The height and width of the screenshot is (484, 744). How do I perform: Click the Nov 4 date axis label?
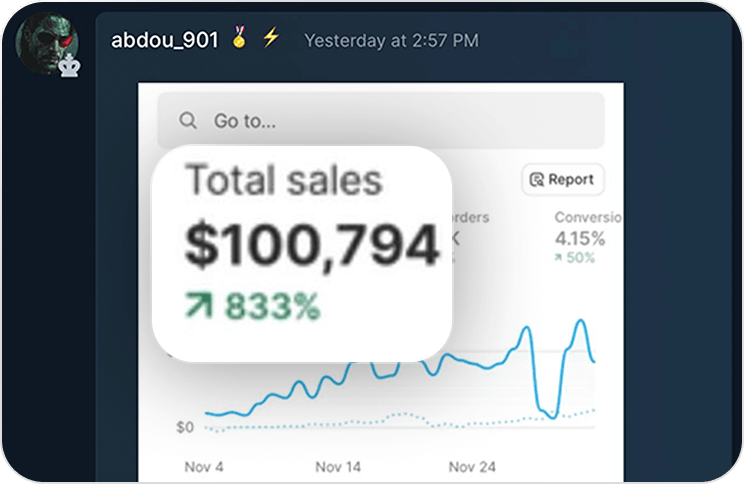click(x=205, y=466)
